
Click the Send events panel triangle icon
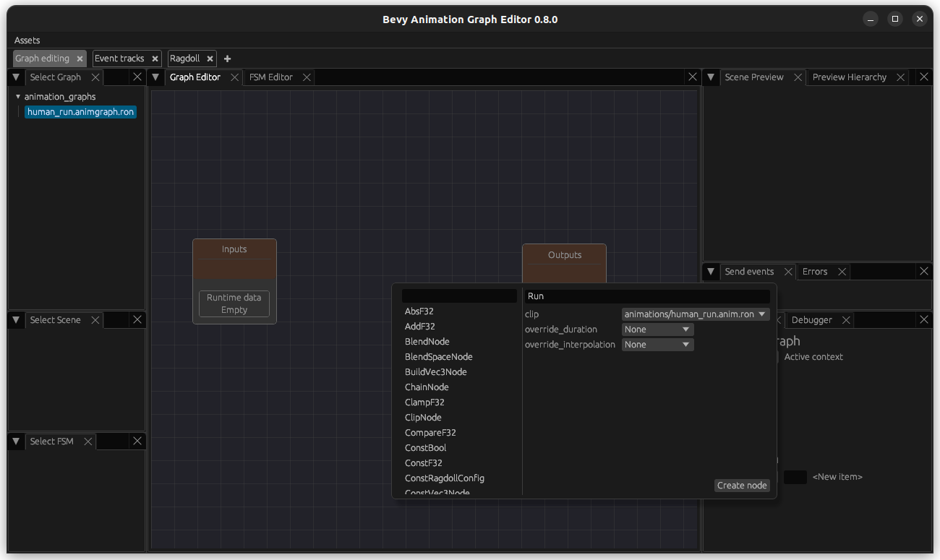(x=710, y=272)
